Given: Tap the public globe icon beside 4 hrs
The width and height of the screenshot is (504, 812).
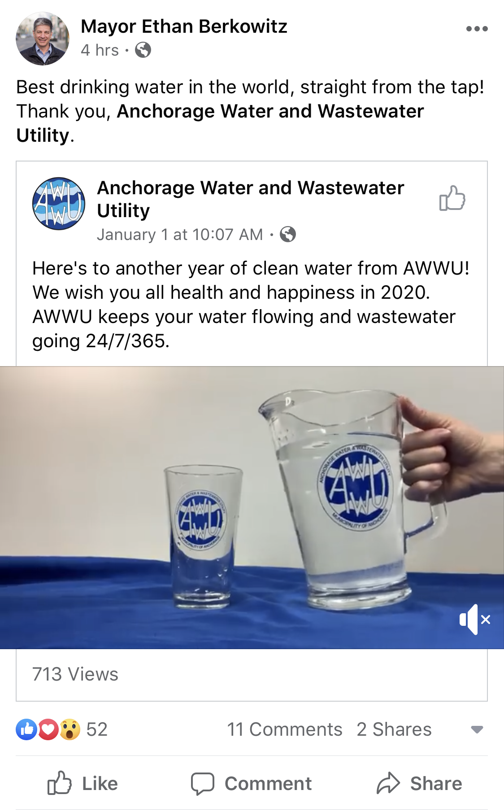Looking at the screenshot, I should (x=143, y=50).
